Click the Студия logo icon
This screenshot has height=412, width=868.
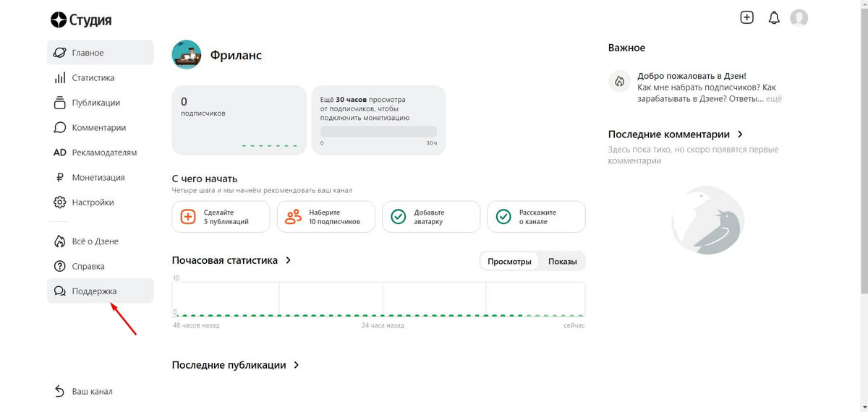click(x=59, y=20)
